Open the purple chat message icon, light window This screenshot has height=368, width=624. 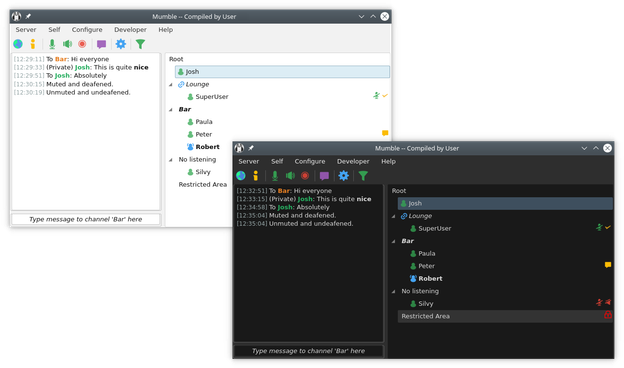pyautogui.click(x=101, y=44)
